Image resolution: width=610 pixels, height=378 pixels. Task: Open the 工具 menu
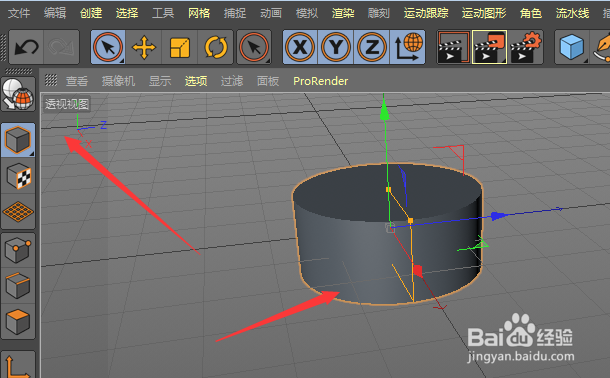(163, 13)
